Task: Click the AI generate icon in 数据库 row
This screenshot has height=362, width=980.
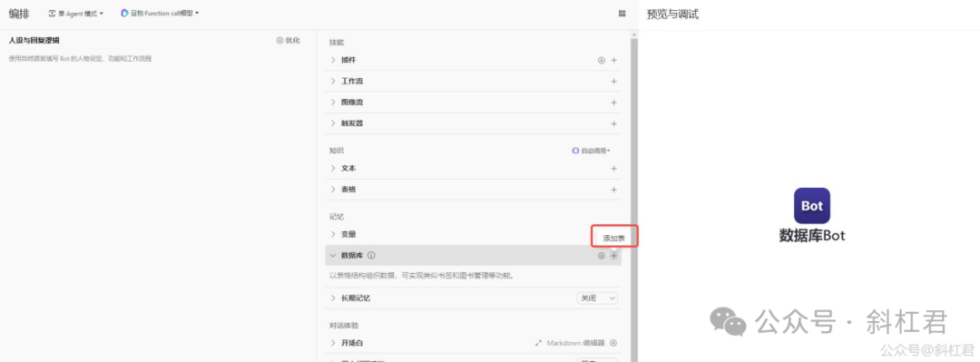Action: pyautogui.click(x=602, y=255)
